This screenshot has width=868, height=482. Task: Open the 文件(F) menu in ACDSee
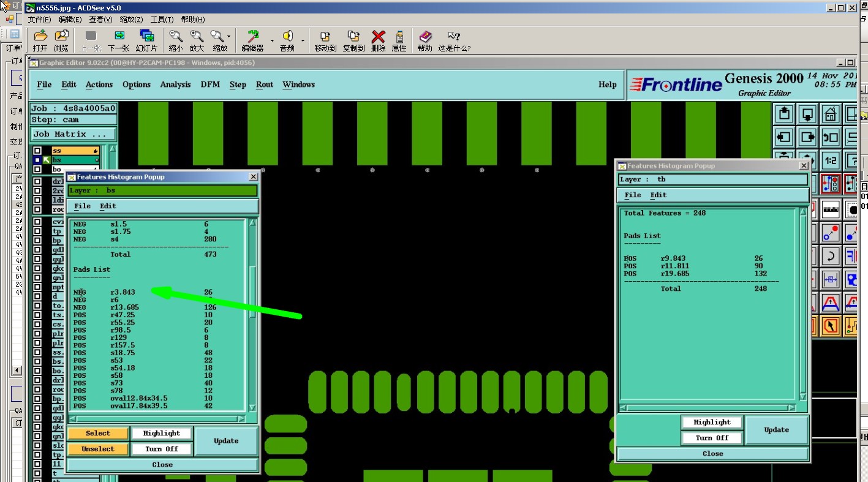tap(39, 20)
